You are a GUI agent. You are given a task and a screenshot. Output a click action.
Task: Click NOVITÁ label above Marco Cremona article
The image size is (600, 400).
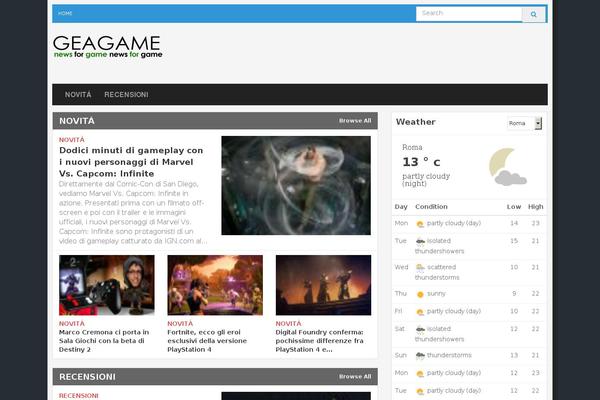pos(72,323)
